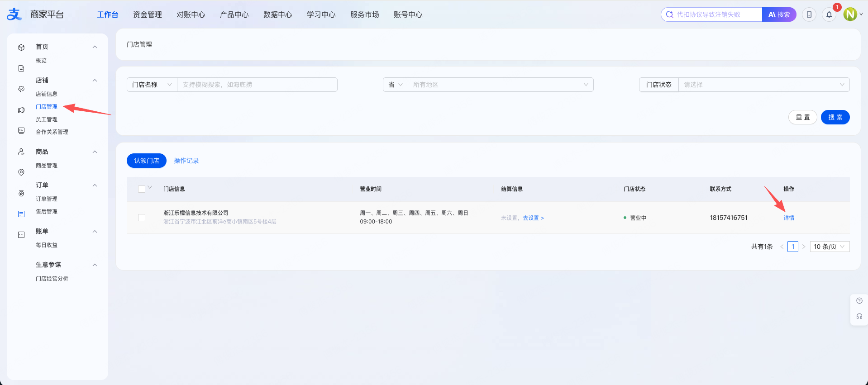Collapse the 账单 sidebar section
The image size is (868, 385).
pos(95,232)
